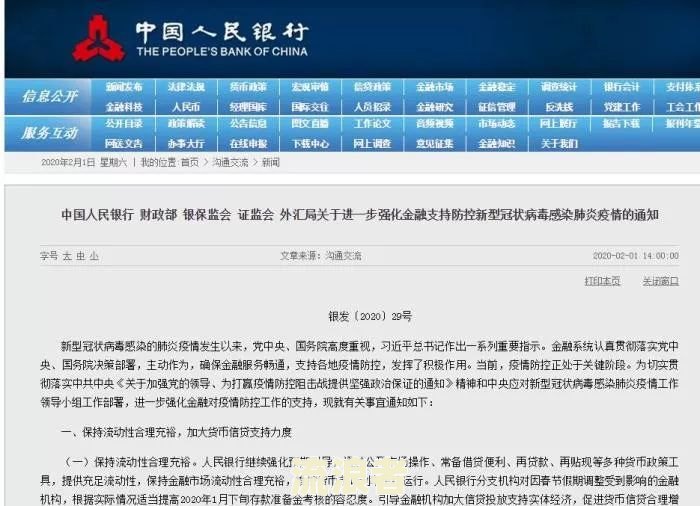Go to 办事大厅 page
The height and width of the screenshot is (506, 700).
tap(186, 144)
